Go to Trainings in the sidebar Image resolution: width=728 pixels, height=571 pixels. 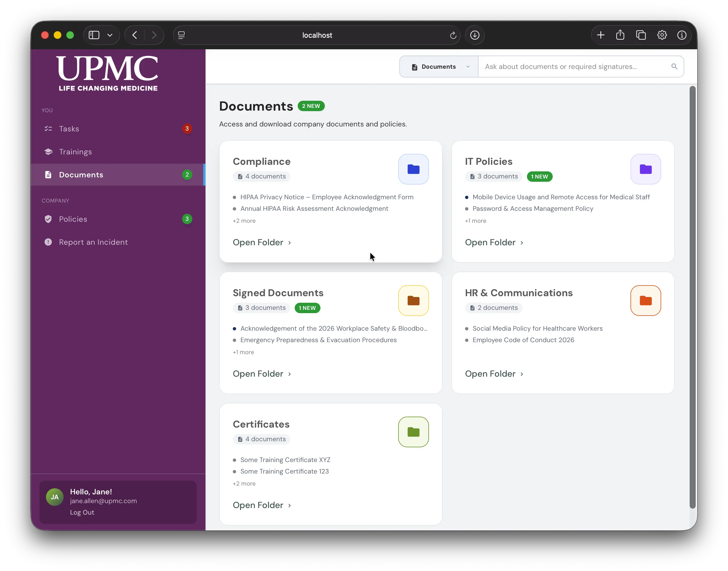coord(118,152)
